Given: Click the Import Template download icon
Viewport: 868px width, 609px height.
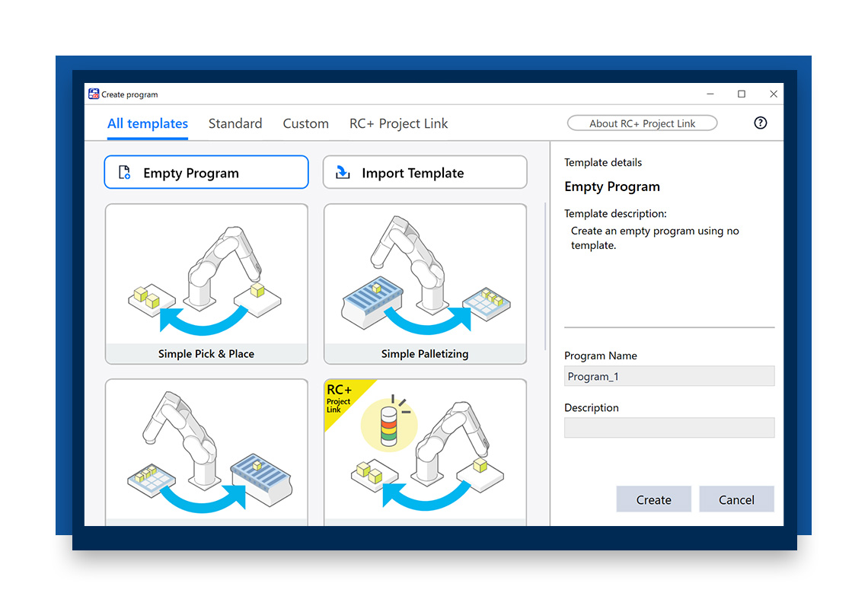Looking at the screenshot, I should pyautogui.click(x=343, y=172).
